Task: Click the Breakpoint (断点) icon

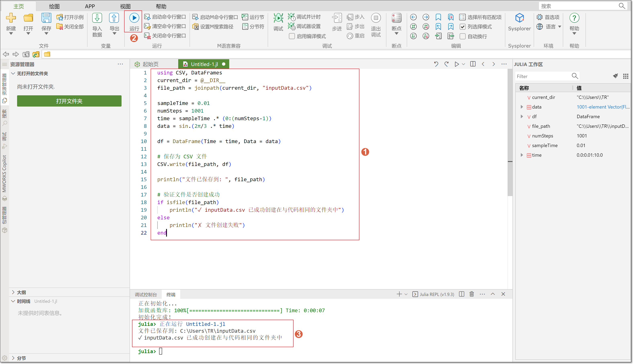Action: click(396, 18)
